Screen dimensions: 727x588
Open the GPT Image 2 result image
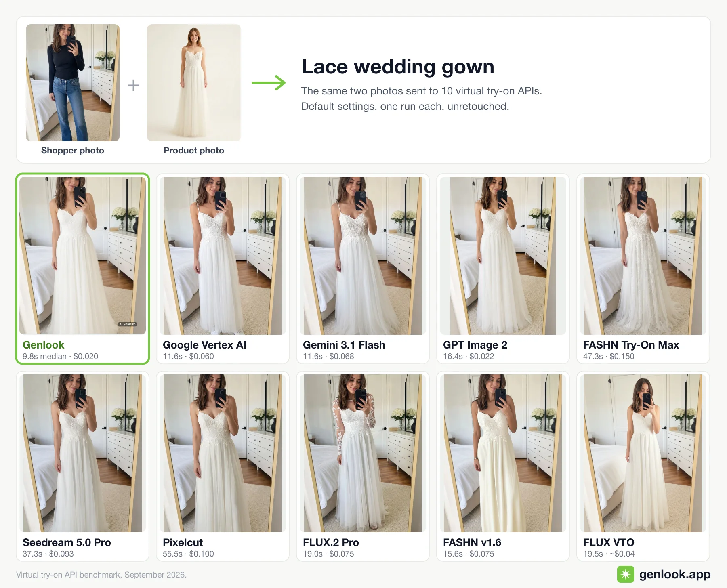coord(503,256)
